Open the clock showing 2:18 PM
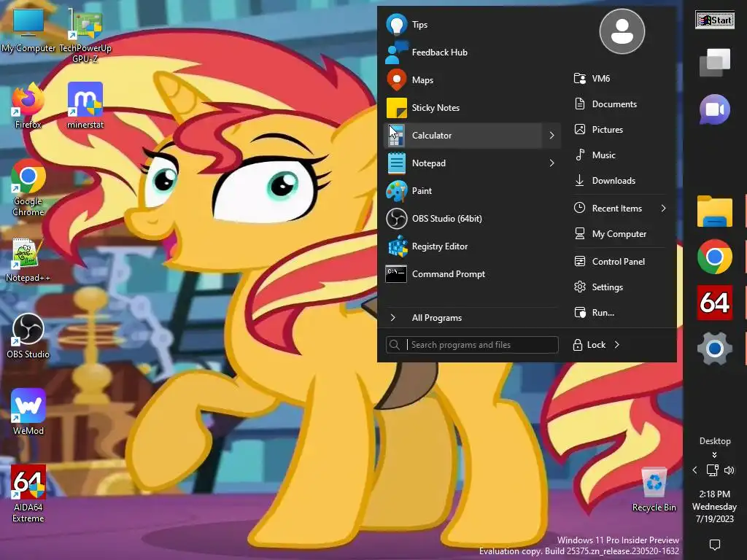This screenshot has height=560, width=747. (x=714, y=506)
